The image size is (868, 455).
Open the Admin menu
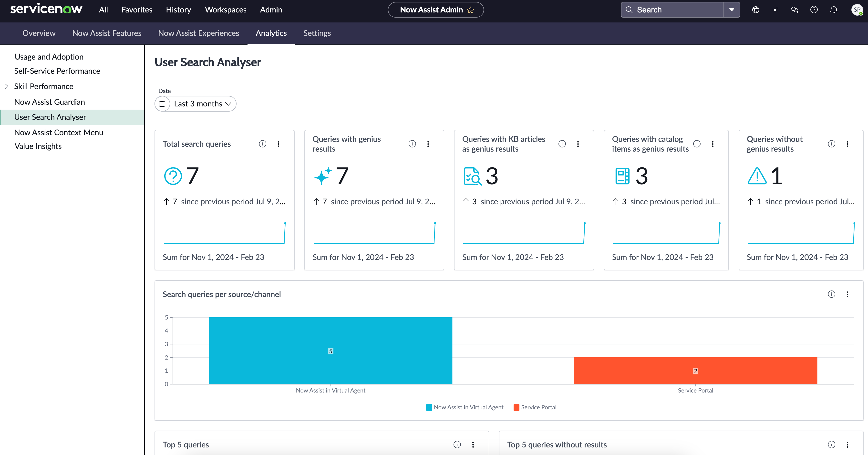tap(271, 10)
